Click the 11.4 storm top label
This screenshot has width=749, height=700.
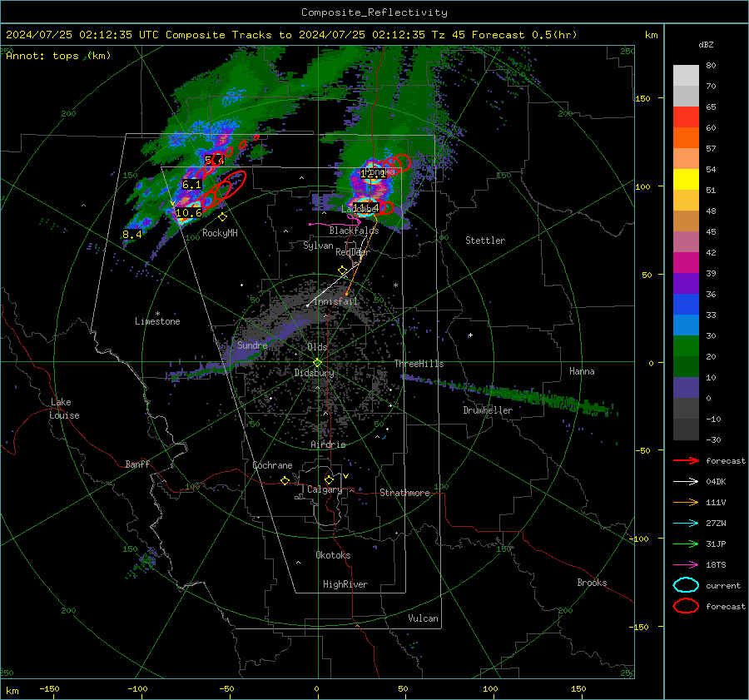pos(366,208)
